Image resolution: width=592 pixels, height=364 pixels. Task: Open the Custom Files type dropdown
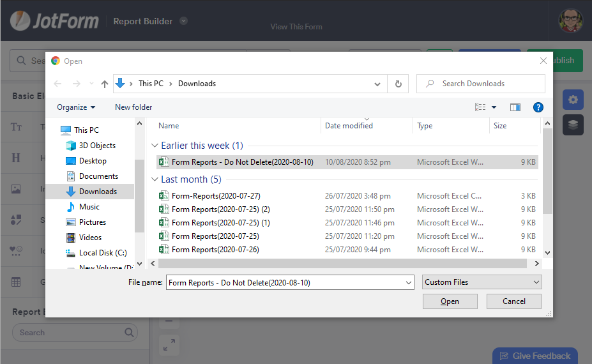point(482,282)
